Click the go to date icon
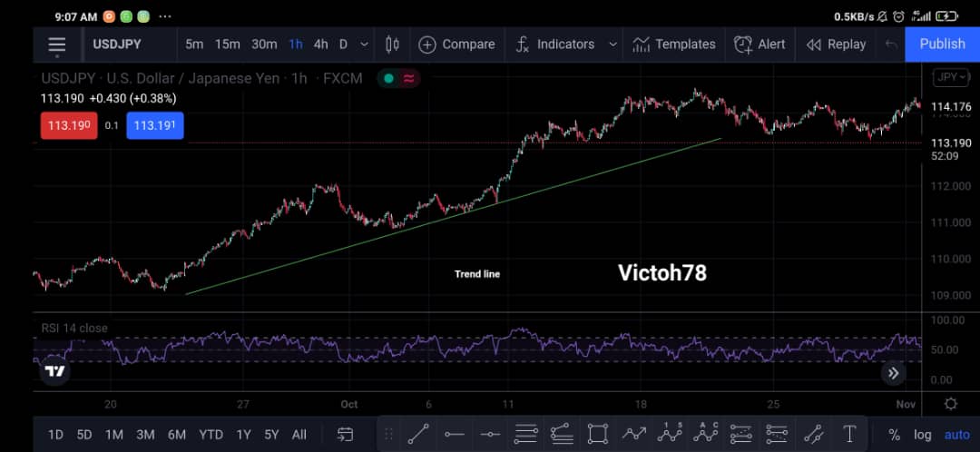Viewport: 980px width, 452px height. (x=345, y=434)
